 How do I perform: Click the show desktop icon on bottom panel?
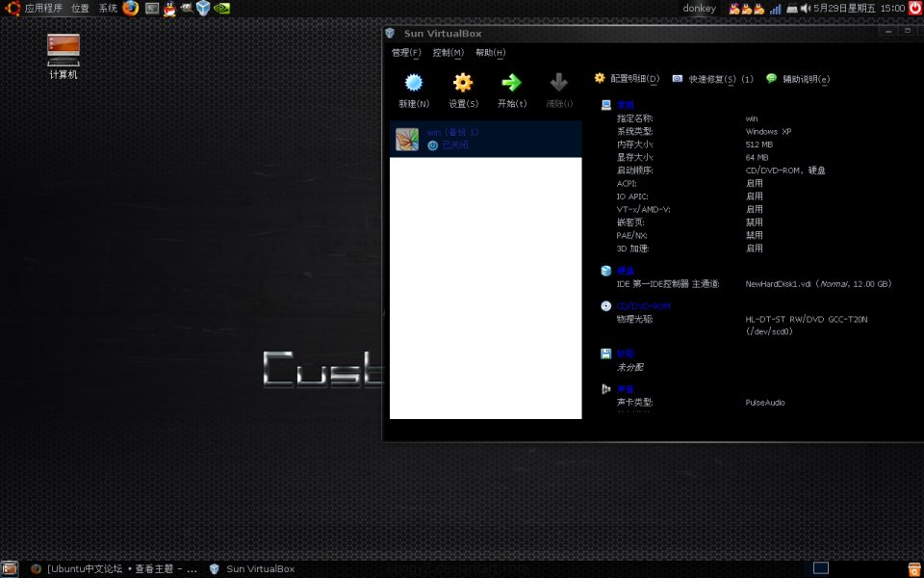[10, 568]
